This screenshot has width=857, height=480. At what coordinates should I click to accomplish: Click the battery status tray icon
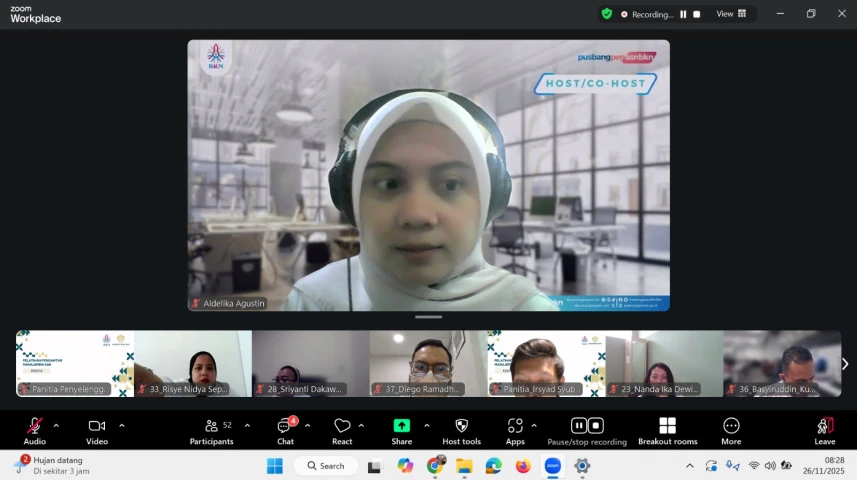[x=786, y=466]
